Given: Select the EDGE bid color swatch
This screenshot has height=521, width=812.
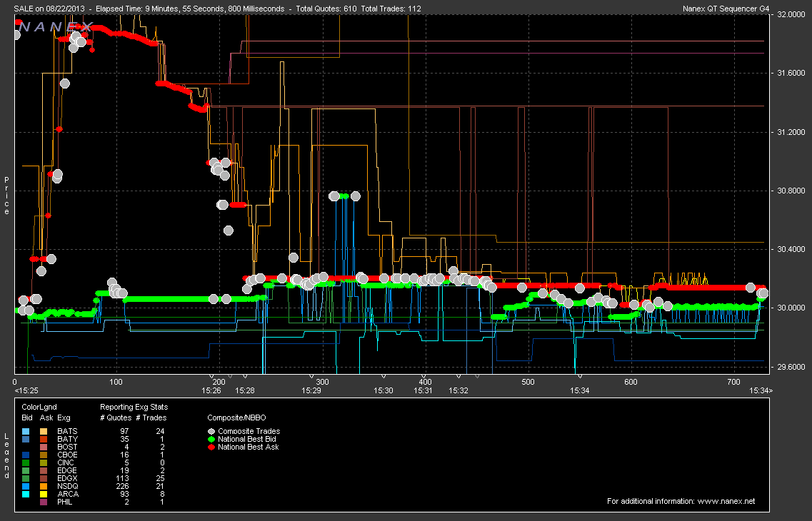Looking at the screenshot, I should [26, 470].
